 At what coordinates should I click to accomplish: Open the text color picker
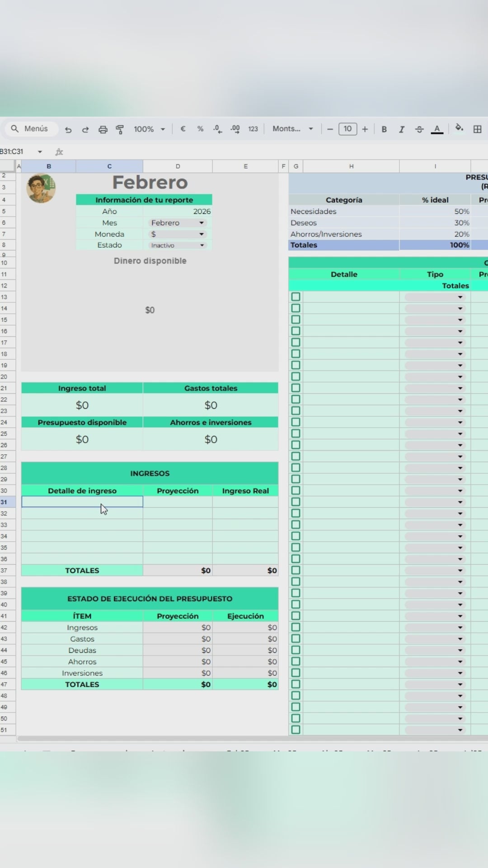(x=437, y=129)
